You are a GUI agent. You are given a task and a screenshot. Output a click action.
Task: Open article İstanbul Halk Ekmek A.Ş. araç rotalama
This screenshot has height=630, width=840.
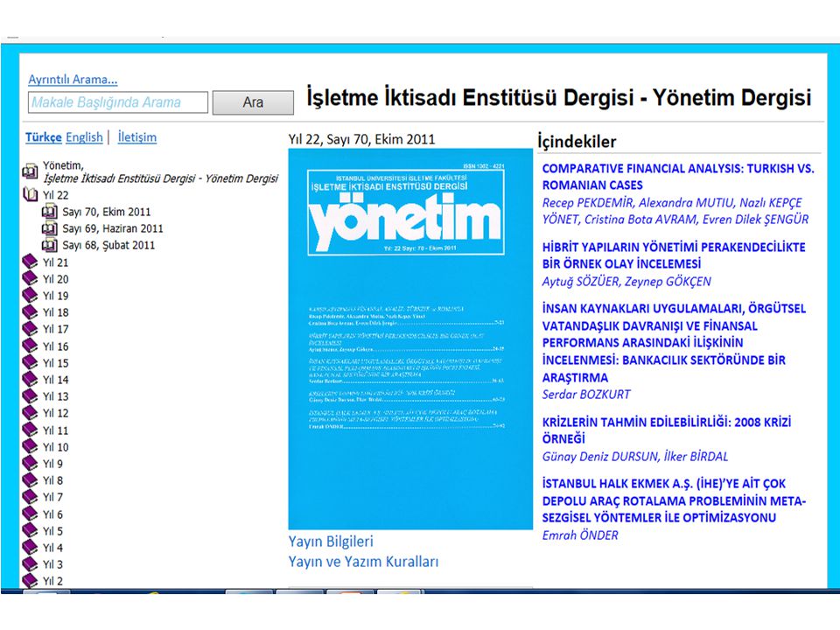click(674, 500)
